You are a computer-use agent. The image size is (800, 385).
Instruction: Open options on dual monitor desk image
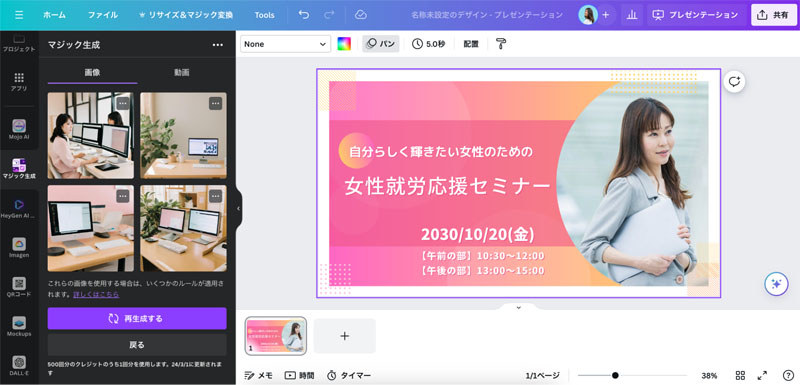point(215,196)
